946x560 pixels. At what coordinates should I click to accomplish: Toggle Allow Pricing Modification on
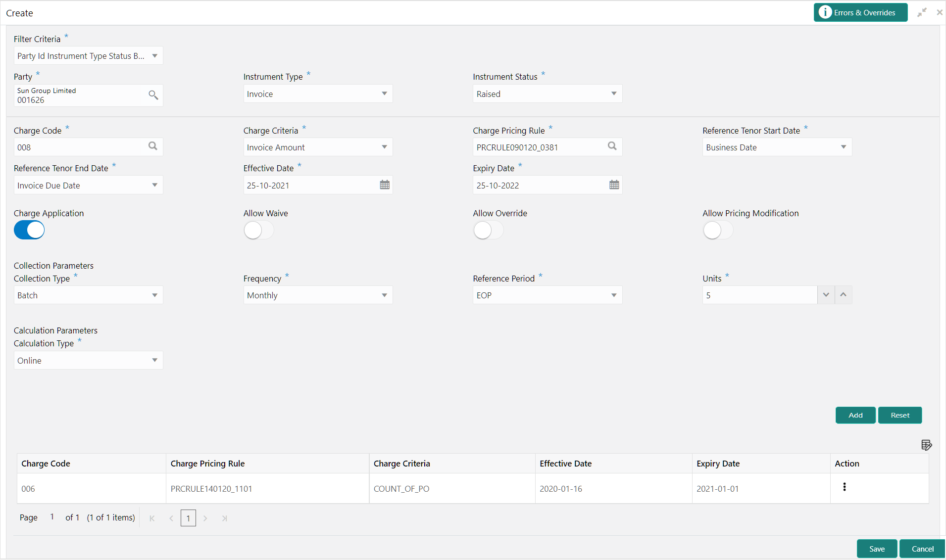coord(718,230)
